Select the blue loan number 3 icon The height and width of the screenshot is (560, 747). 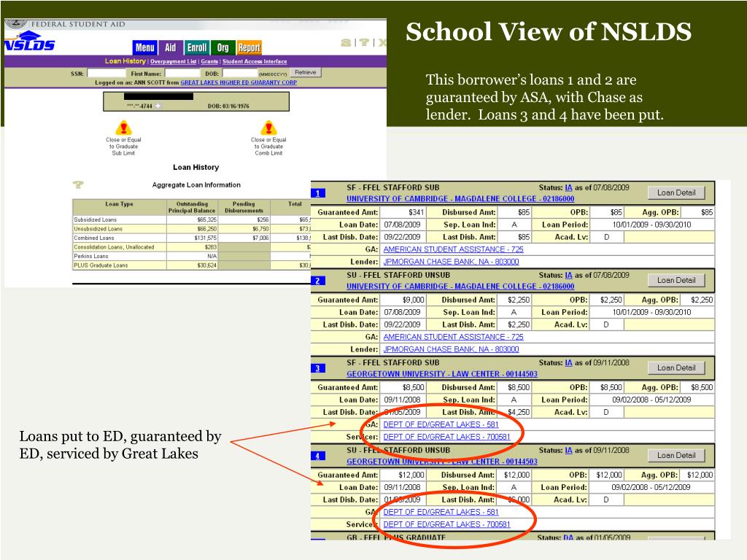318,368
